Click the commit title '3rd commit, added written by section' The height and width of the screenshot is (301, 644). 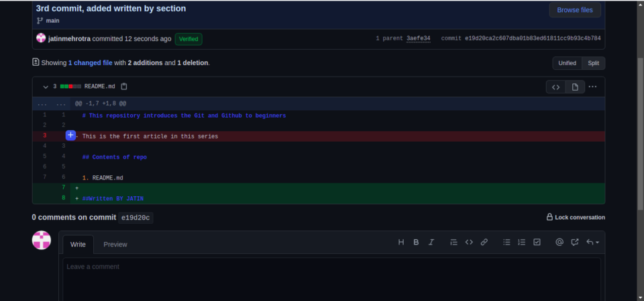111,9
